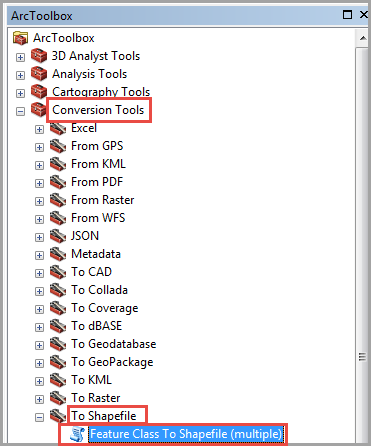The image size is (371, 446).
Task: Click the scrollbar up arrow
Action: (x=362, y=38)
